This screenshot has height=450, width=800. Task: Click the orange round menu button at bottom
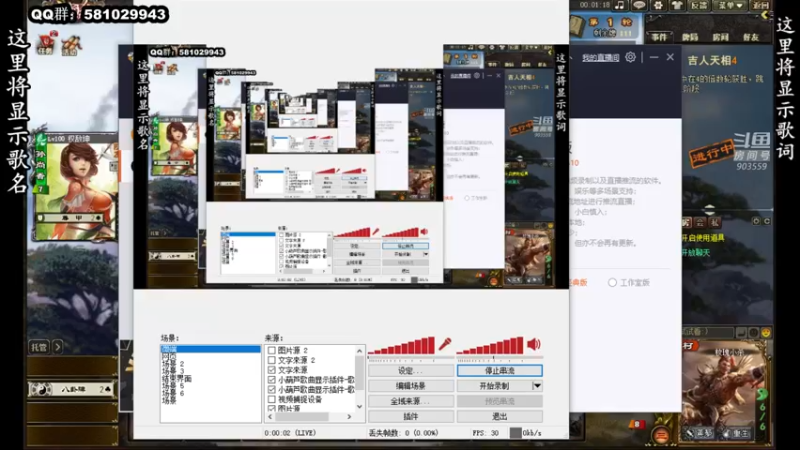[661, 435]
